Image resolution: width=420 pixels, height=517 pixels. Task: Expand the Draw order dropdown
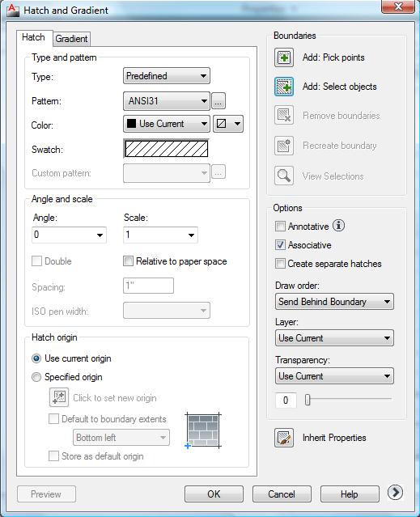334,302
